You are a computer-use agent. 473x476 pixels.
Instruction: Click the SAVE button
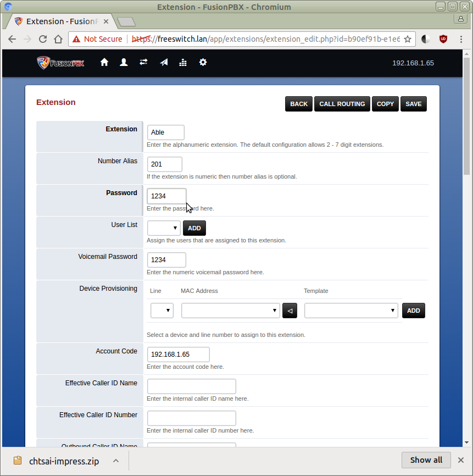coord(414,104)
